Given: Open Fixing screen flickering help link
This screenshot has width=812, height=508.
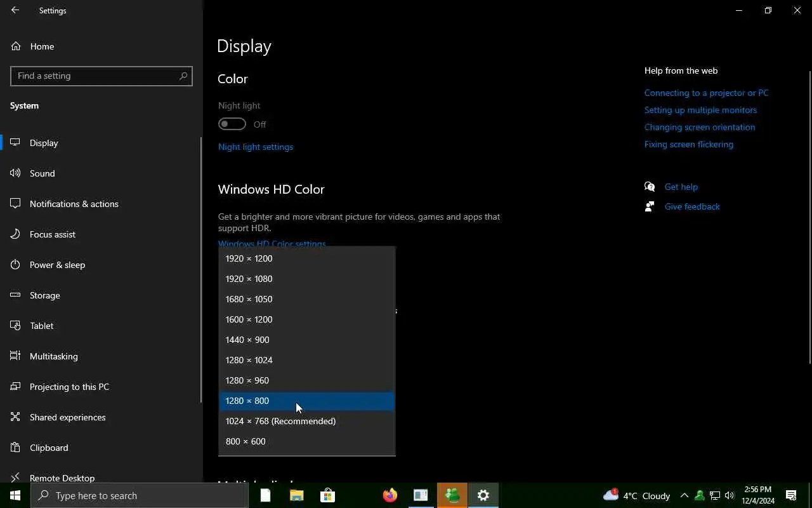Looking at the screenshot, I should click(689, 144).
